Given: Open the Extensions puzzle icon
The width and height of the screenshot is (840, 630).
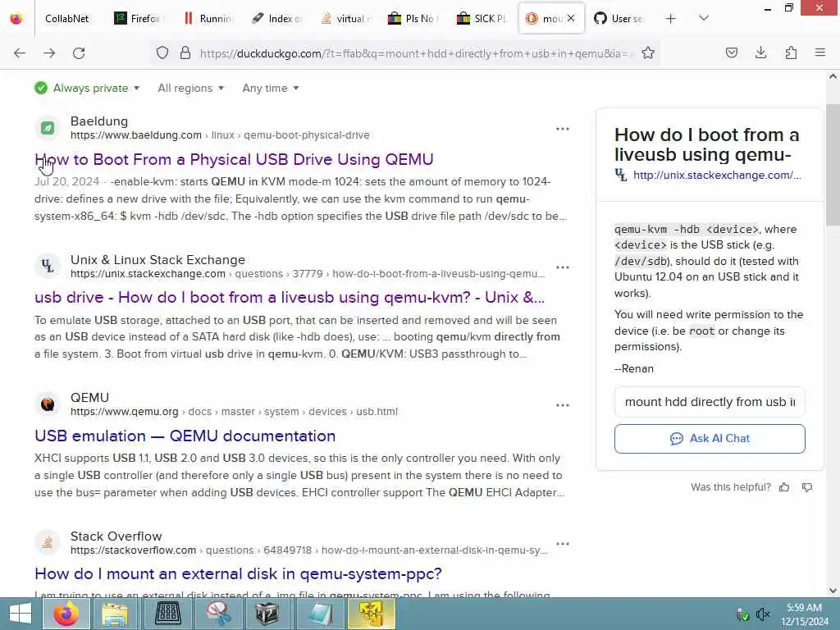Looking at the screenshot, I should (x=791, y=52).
